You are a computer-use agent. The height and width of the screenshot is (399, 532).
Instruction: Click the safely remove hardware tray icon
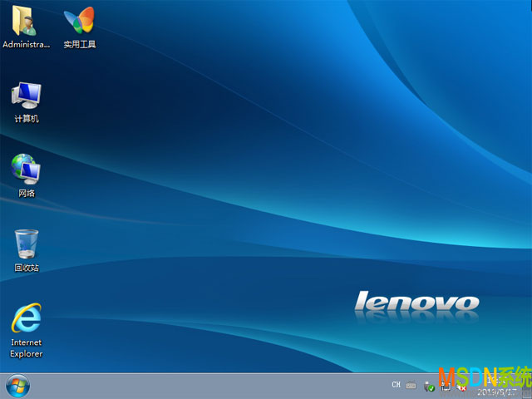[x=429, y=386]
